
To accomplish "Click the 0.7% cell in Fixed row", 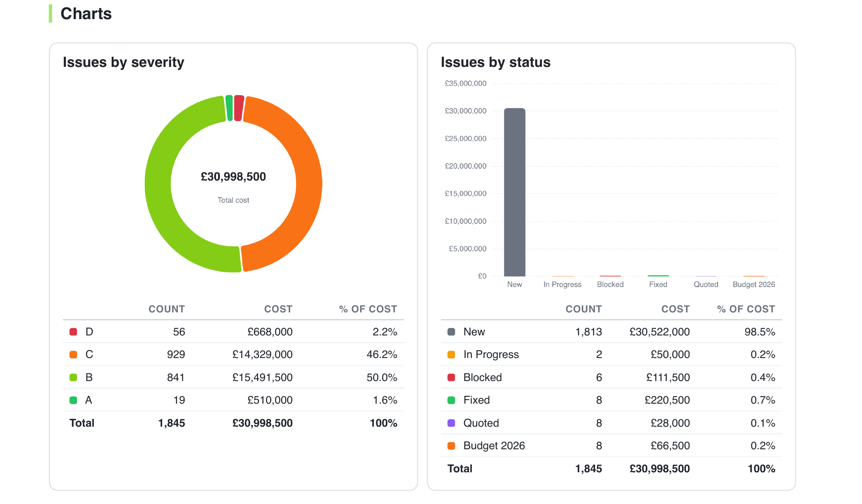I will click(763, 400).
